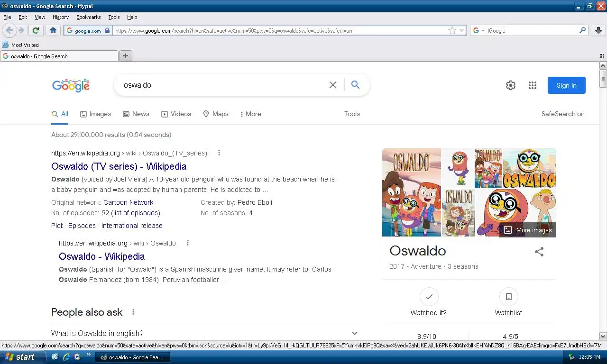The image size is (607, 364).
Task: Reload the page with the green refresh icon
Action: click(36, 30)
